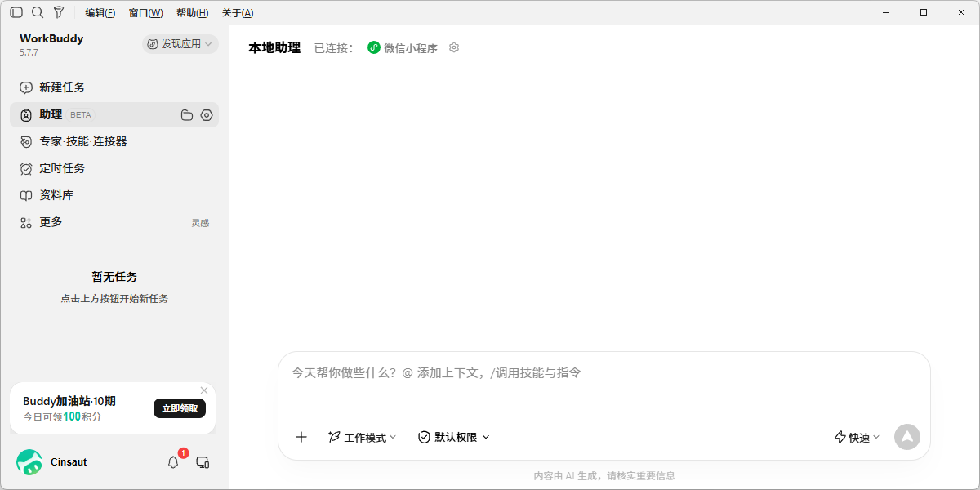Click the 更多 grid icon
980x490 pixels.
pos(26,223)
